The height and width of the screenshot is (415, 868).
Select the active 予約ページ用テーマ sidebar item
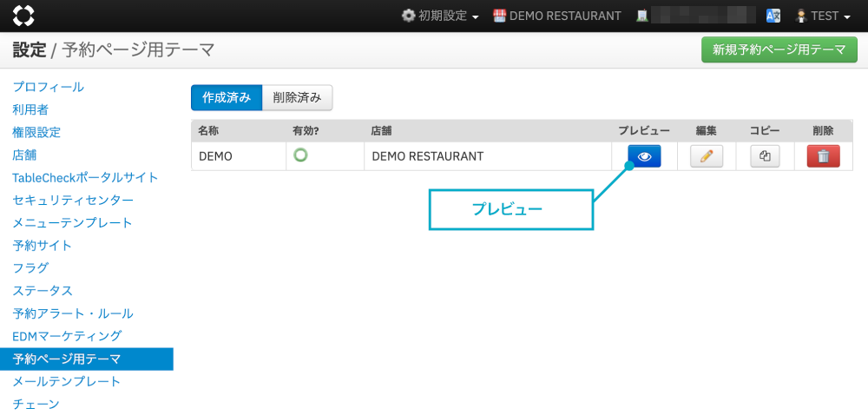point(66,359)
